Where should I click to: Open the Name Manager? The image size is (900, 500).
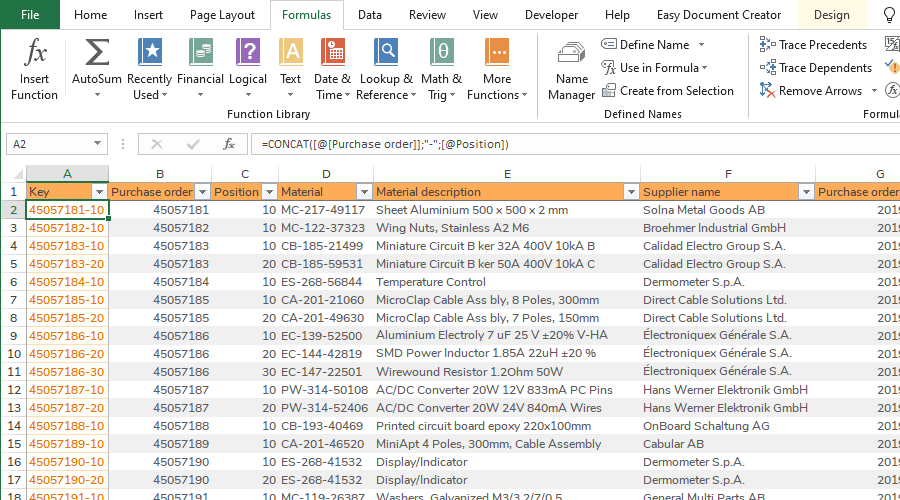(x=571, y=71)
